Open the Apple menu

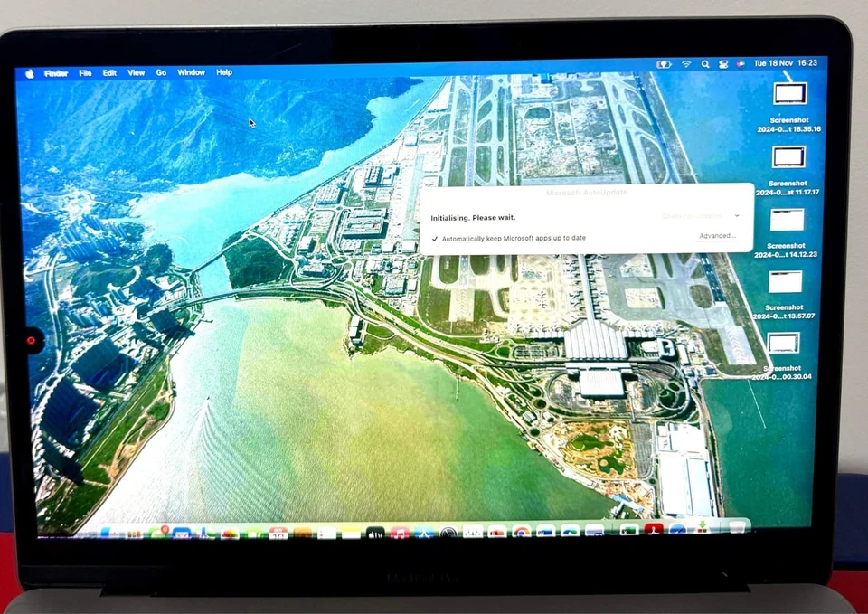tap(30, 73)
